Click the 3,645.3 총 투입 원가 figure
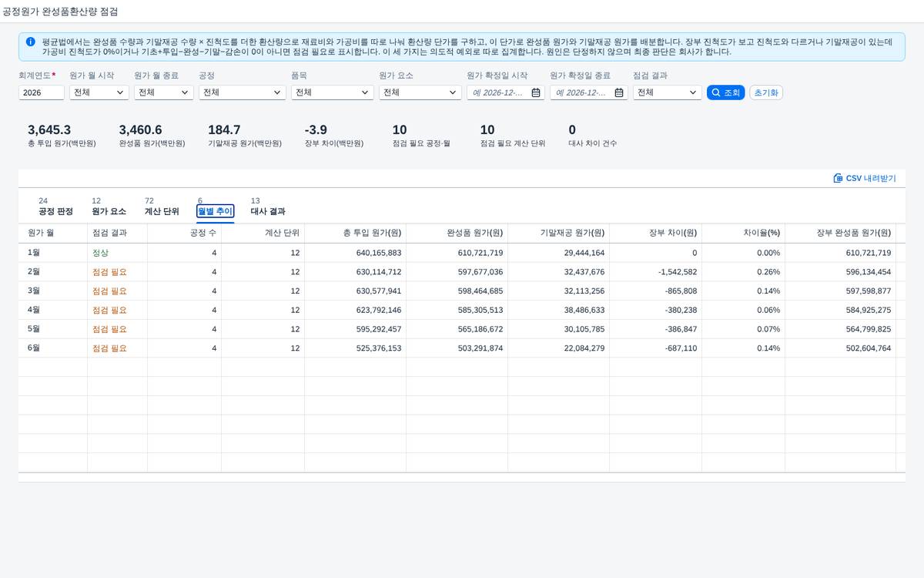 click(x=49, y=129)
